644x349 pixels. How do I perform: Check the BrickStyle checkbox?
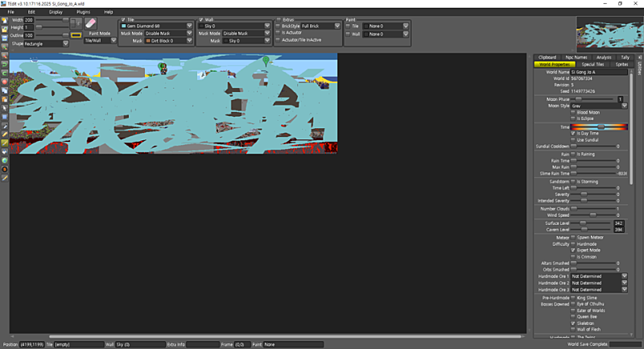click(278, 26)
